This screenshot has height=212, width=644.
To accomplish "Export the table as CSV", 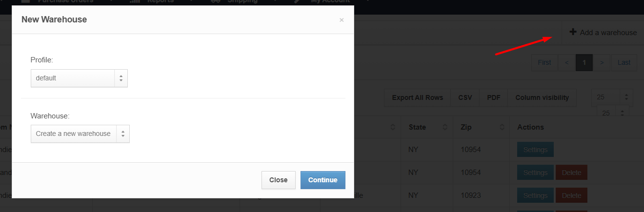I will coord(465,97).
